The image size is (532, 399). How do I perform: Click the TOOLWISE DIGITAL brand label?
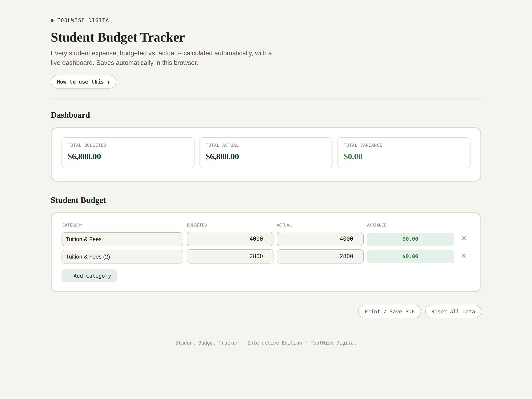coord(85,20)
